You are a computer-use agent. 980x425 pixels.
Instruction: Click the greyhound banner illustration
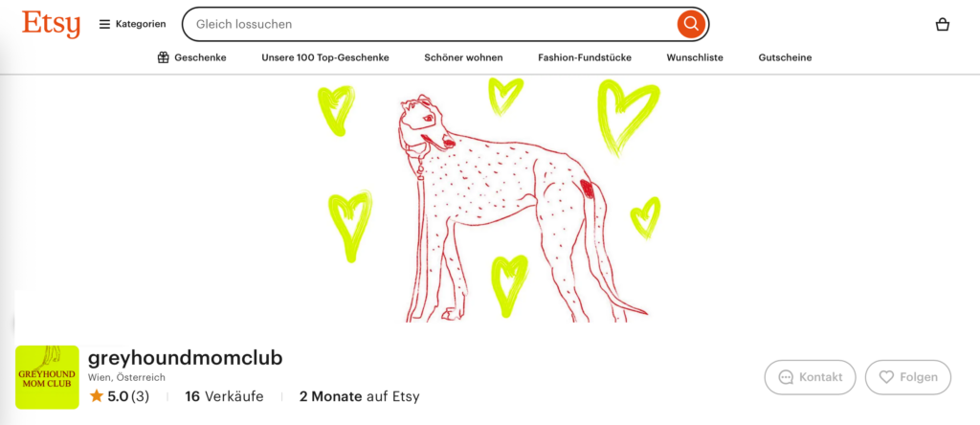[x=489, y=199]
